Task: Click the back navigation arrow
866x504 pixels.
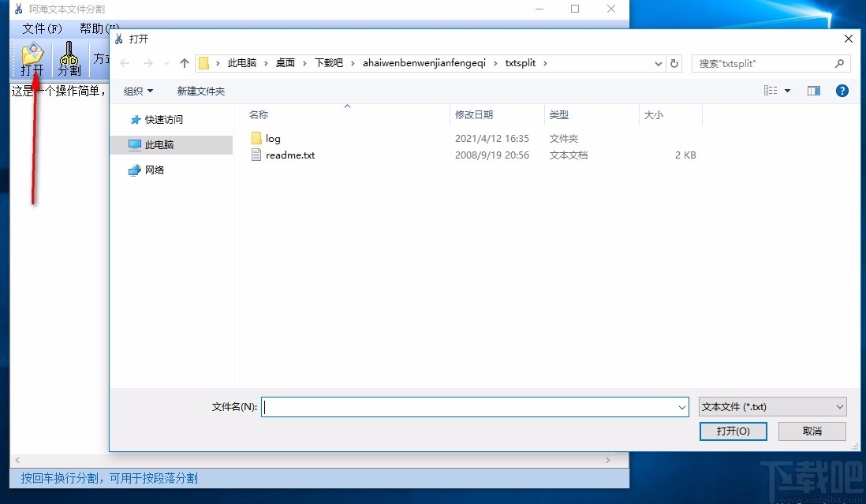Action: (x=124, y=63)
